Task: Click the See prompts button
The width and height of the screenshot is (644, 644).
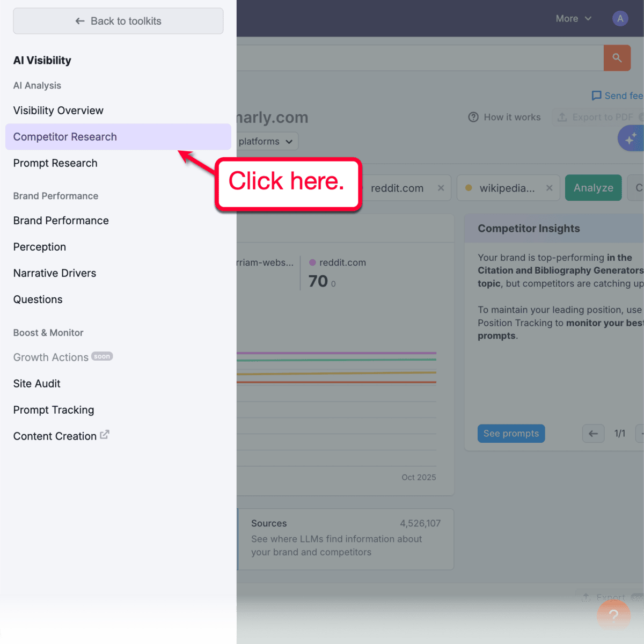Action: click(x=511, y=433)
